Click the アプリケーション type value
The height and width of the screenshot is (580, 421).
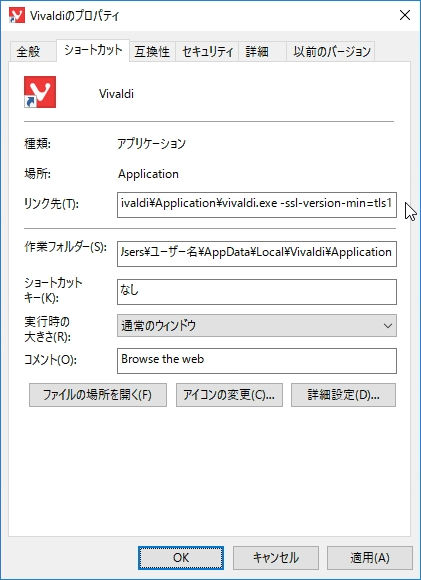[151, 144]
